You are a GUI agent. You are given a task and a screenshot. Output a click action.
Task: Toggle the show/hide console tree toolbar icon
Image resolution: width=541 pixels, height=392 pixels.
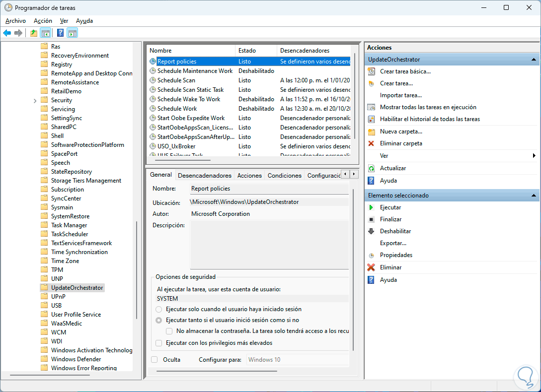tap(46, 33)
